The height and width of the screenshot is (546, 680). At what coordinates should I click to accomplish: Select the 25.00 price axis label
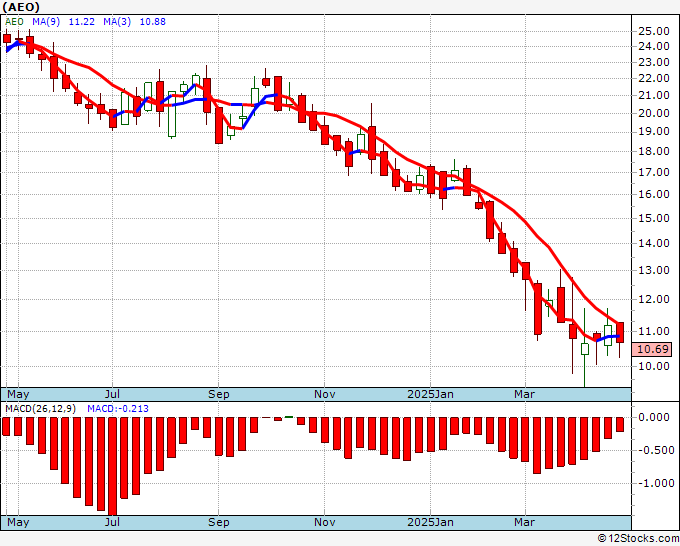[x=654, y=31]
